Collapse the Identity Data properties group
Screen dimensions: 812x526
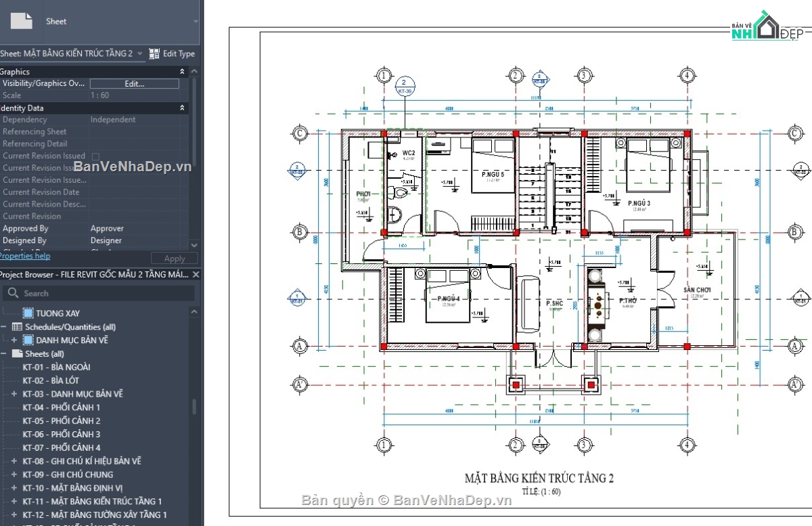[182, 108]
